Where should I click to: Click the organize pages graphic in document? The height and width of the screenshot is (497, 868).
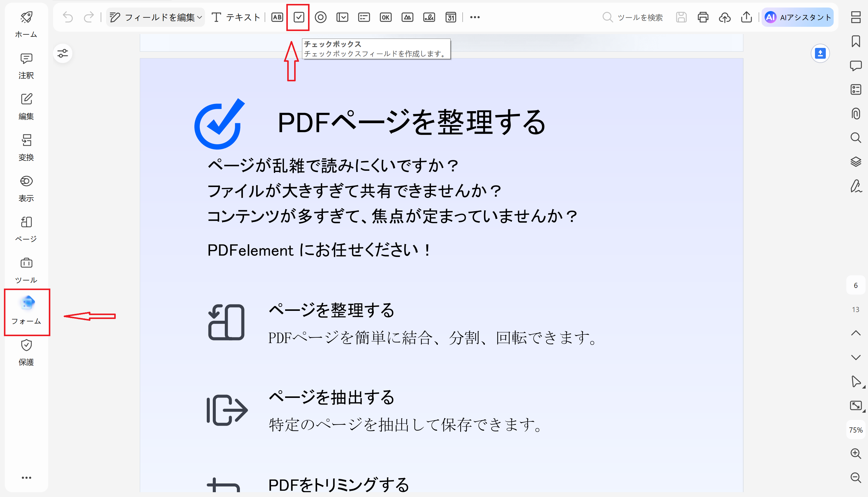coord(226,322)
